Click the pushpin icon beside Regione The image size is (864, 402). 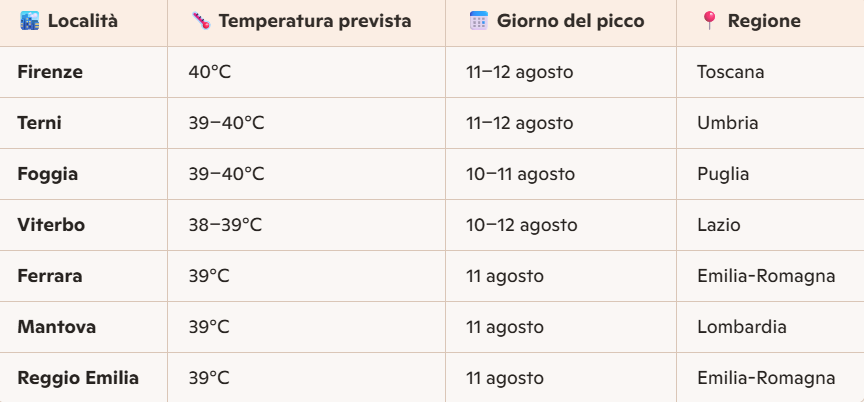[709, 21]
